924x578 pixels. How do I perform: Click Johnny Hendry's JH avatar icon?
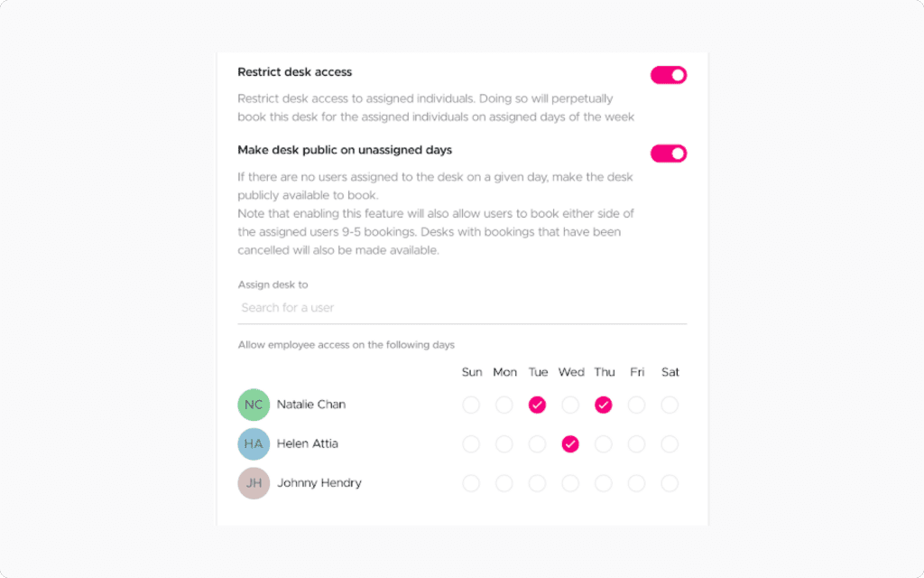tap(254, 483)
